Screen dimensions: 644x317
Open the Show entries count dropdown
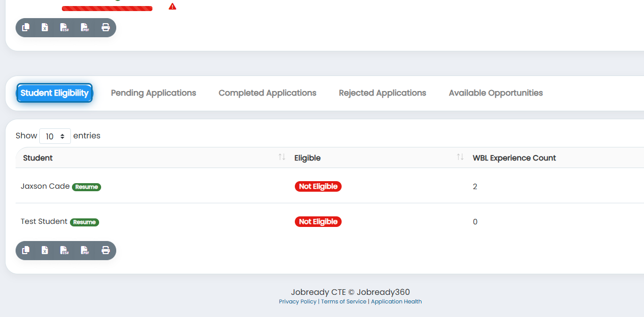pyautogui.click(x=55, y=136)
